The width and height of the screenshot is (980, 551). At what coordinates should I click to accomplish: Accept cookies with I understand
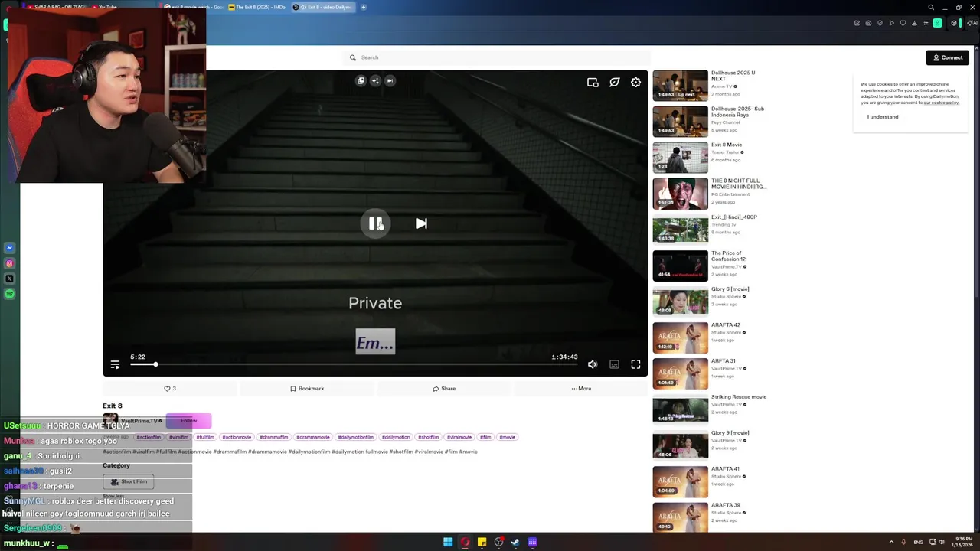pos(883,117)
